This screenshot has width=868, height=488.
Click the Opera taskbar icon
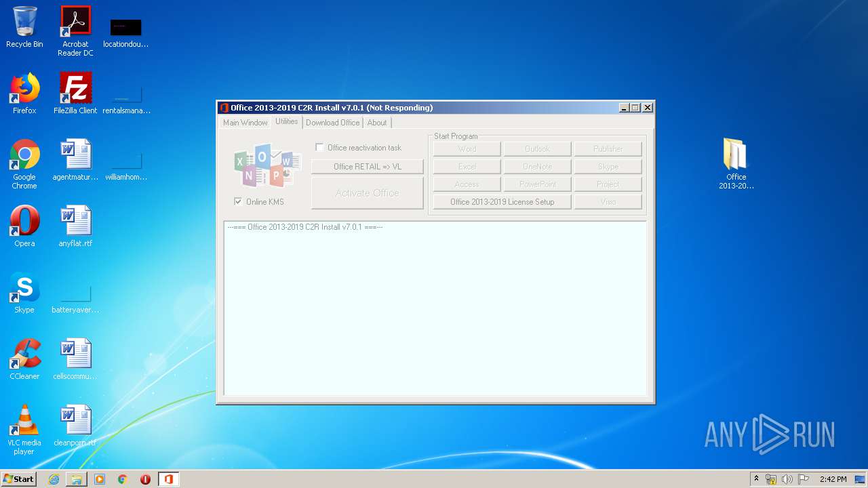[x=145, y=479]
